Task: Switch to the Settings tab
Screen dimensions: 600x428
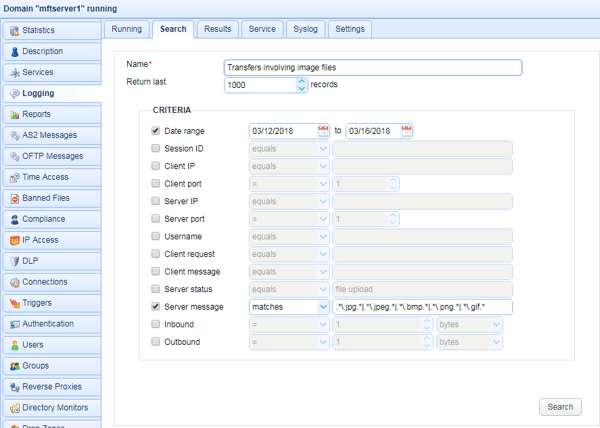Action: coord(350,29)
